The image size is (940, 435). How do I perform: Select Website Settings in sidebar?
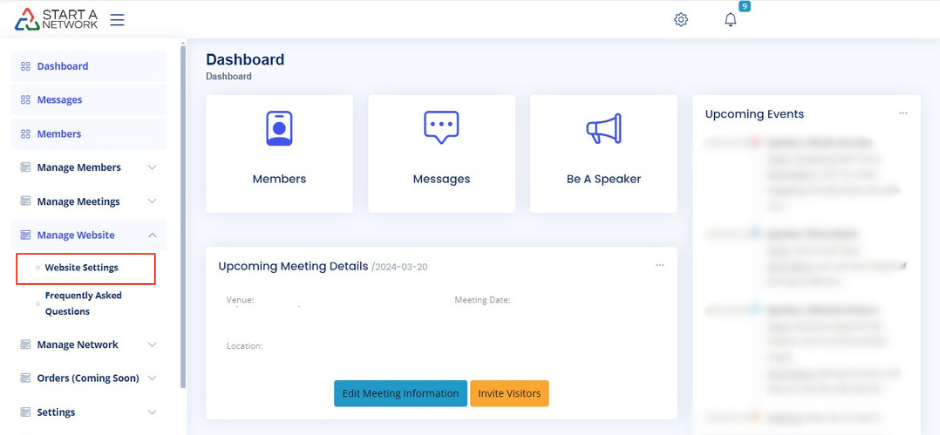click(x=82, y=268)
